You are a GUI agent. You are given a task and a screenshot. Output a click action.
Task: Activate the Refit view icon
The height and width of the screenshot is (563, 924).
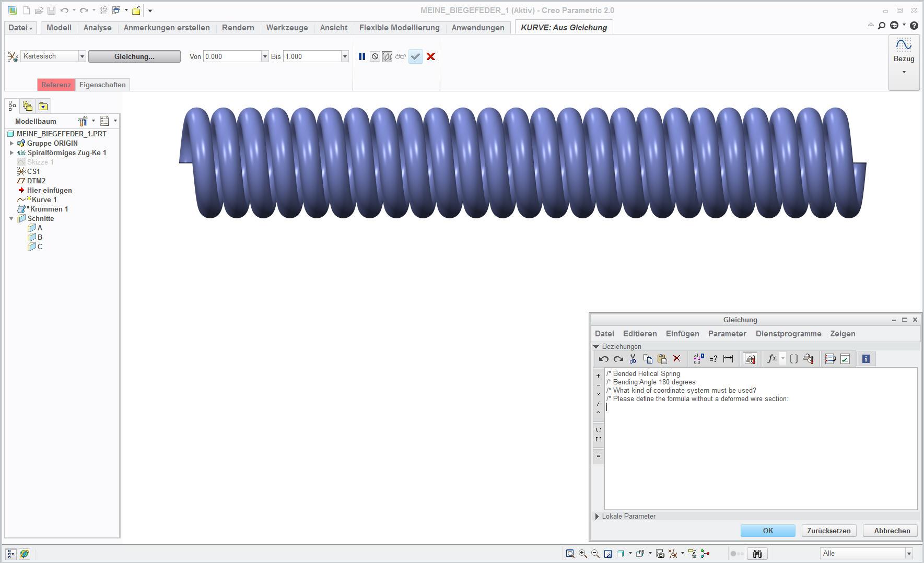pos(608,553)
